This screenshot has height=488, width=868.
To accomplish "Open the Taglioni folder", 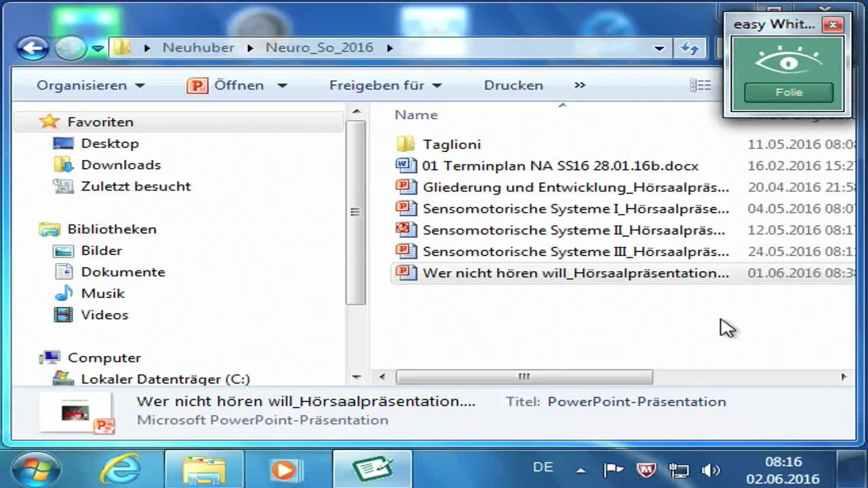I will coord(451,144).
